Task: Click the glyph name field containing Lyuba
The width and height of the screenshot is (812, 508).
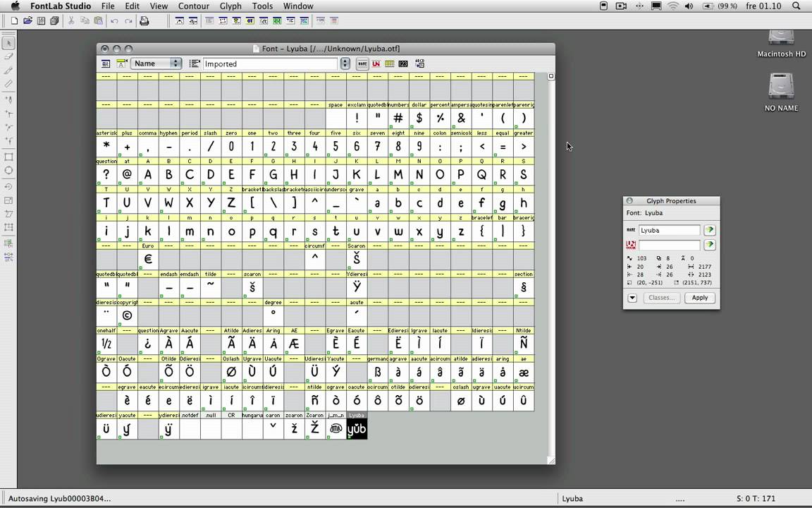Action: tap(669, 230)
